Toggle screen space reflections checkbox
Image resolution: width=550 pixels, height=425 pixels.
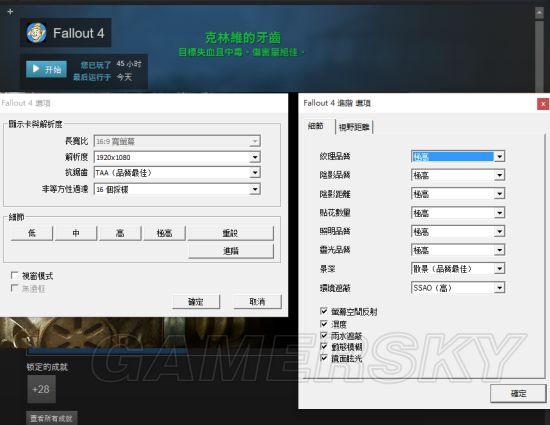pyautogui.click(x=324, y=311)
